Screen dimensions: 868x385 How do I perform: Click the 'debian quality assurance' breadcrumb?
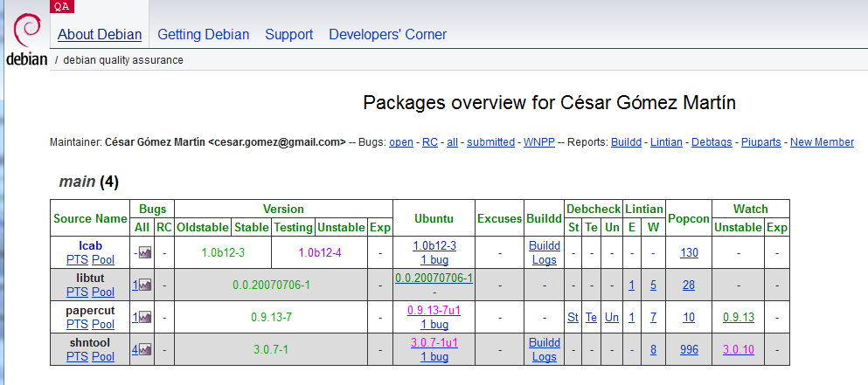(123, 59)
